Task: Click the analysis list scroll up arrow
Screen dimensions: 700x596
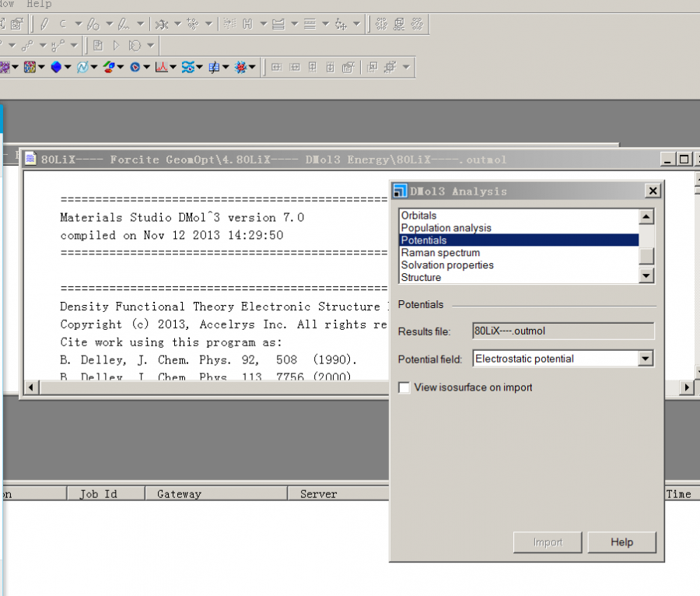Action: click(646, 216)
